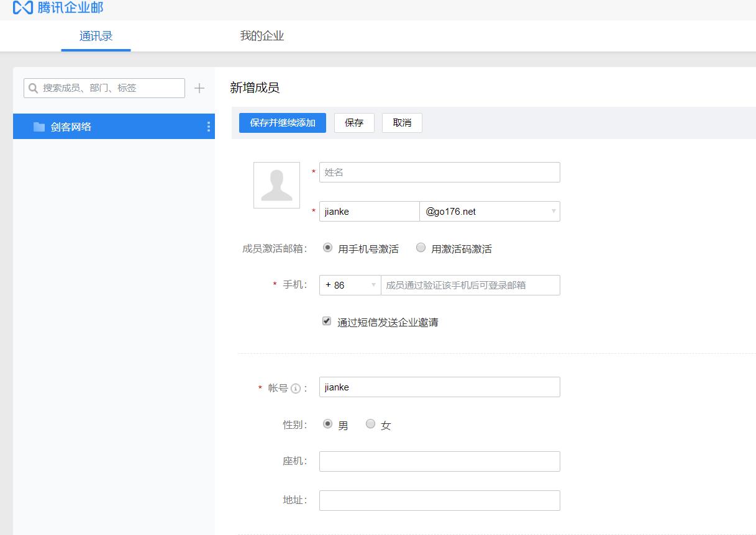This screenshot has width=756, height=535.
Task: Uncheck 通过短信发送企业邀请
Action: [326, 320]
